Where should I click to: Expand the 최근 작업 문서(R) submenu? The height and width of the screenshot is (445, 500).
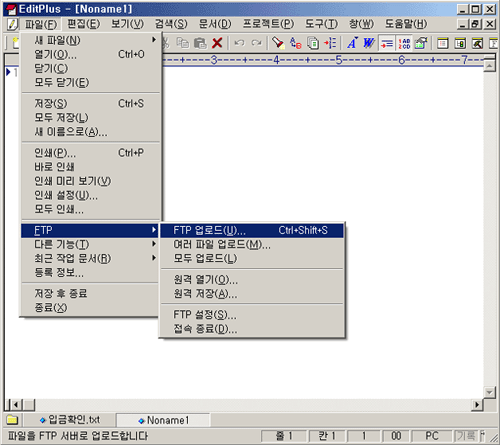click(91, 259)
